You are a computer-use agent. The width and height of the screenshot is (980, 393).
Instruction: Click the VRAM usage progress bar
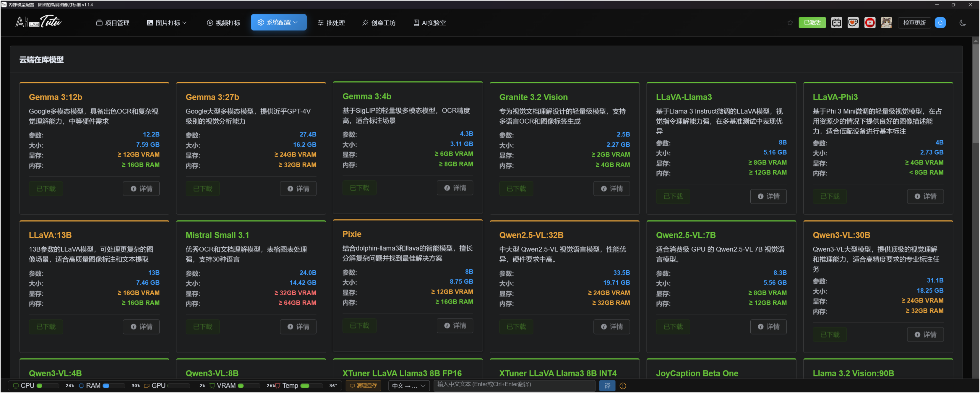249,385
